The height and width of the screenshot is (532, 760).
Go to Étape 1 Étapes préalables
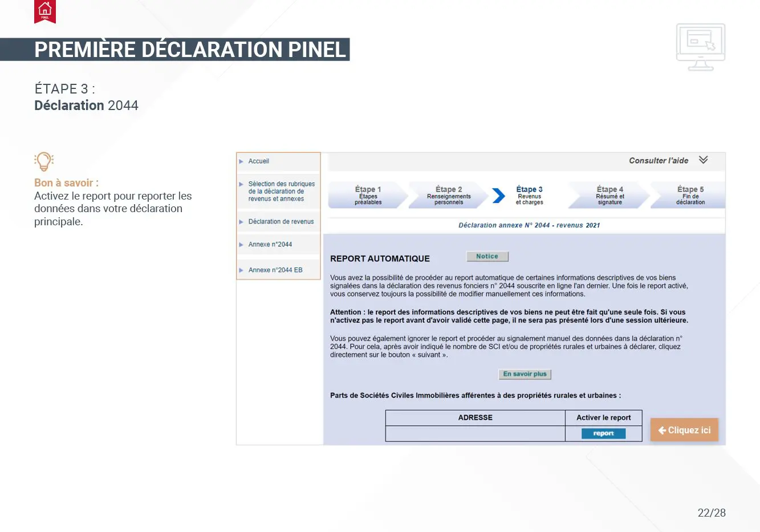pos(368,196)
